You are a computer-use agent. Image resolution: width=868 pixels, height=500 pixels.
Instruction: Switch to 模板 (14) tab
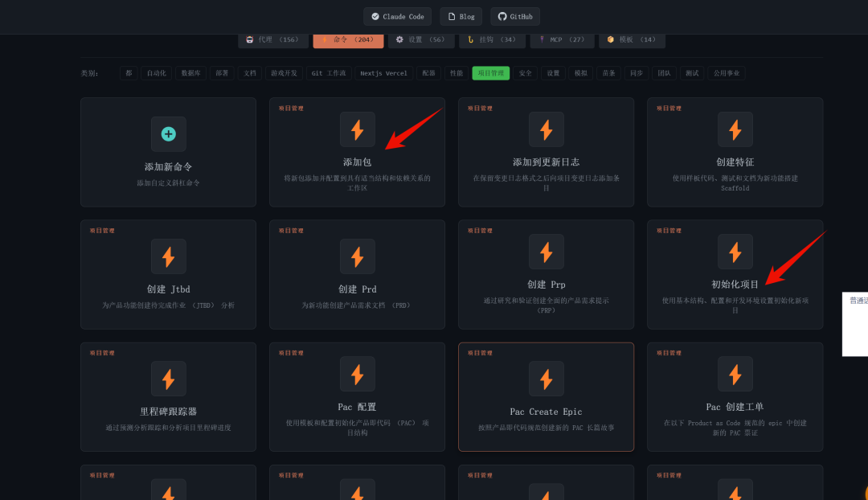(x=632, y=40)
